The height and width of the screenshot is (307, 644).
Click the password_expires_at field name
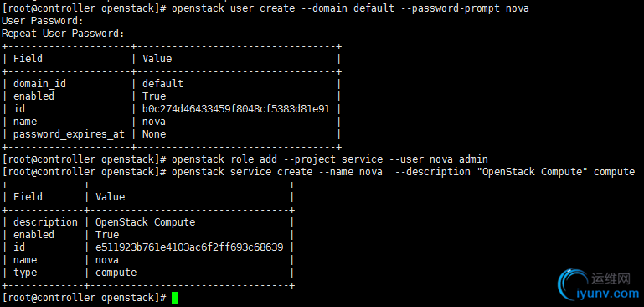tap(69, 134)
